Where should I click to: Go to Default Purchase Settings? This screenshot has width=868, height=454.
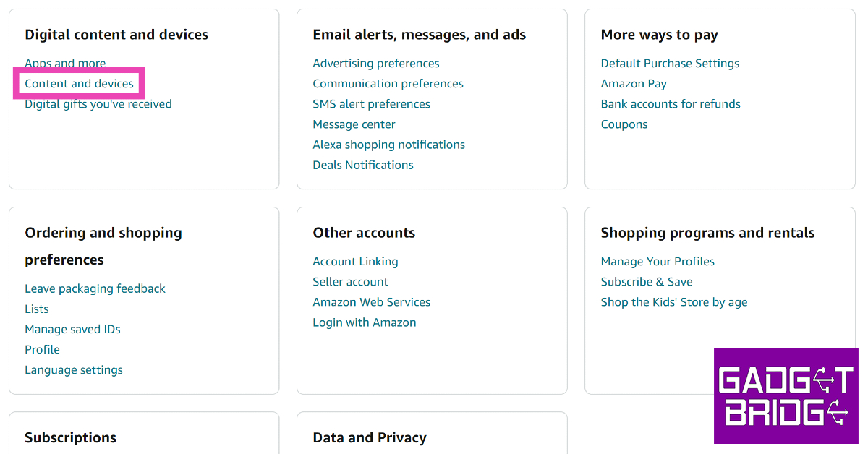coord(670,64)
